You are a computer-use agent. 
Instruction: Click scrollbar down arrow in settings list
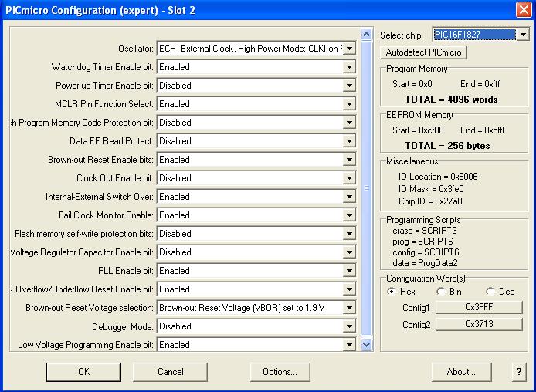[x=366, y=344]
